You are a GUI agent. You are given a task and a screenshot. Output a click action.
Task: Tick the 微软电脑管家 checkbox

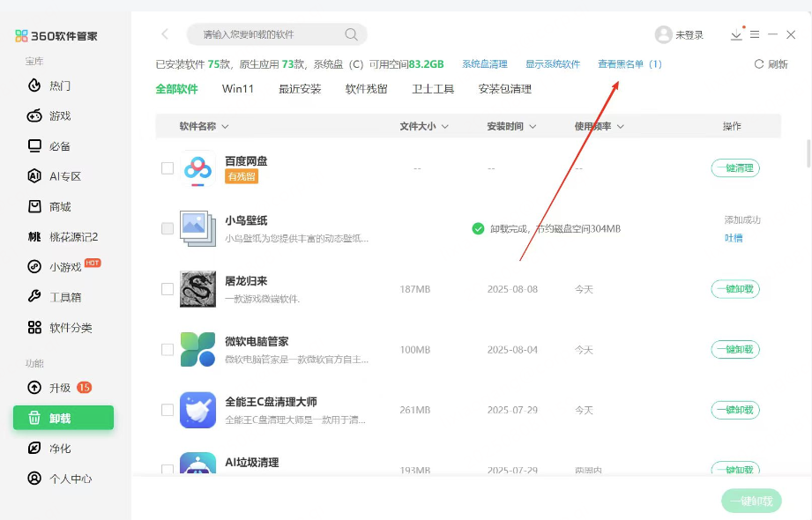[x=168, y=350]
